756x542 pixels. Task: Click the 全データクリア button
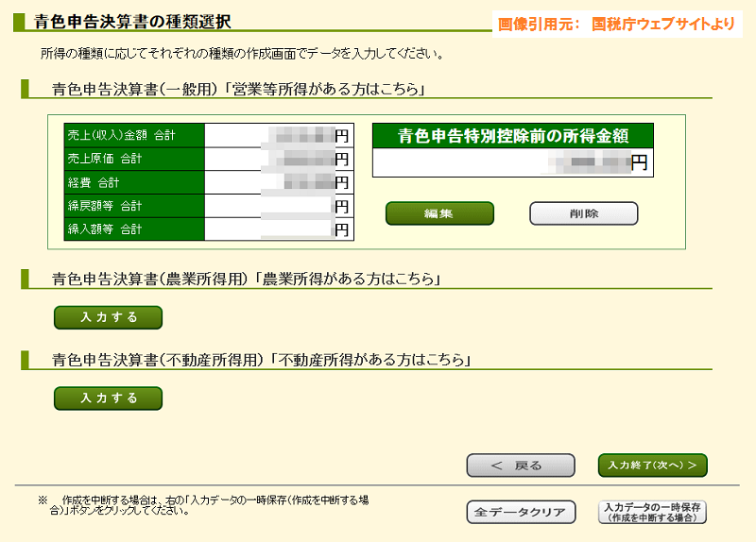(x=521, y=512)
